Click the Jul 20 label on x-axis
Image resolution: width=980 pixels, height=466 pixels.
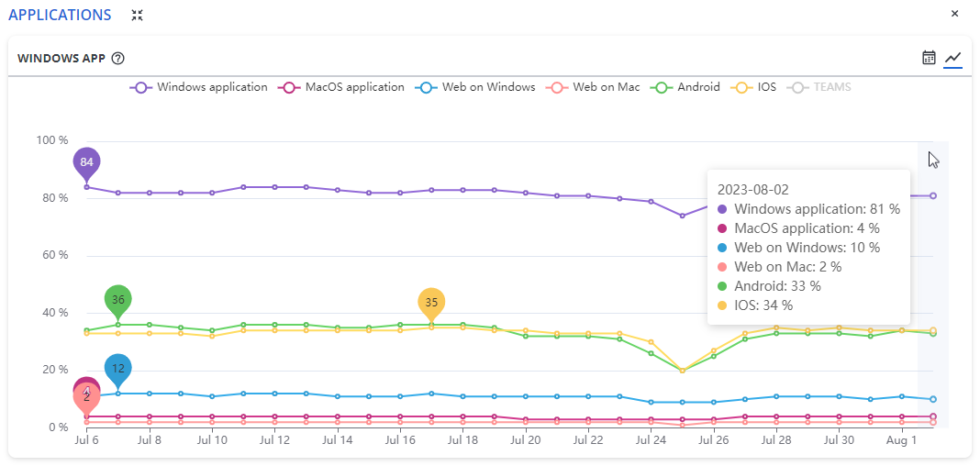[x=525, y=440]
